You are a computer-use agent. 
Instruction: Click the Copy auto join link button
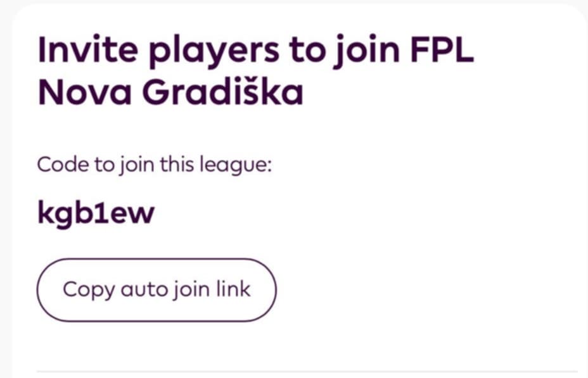(x=157, y=290)
